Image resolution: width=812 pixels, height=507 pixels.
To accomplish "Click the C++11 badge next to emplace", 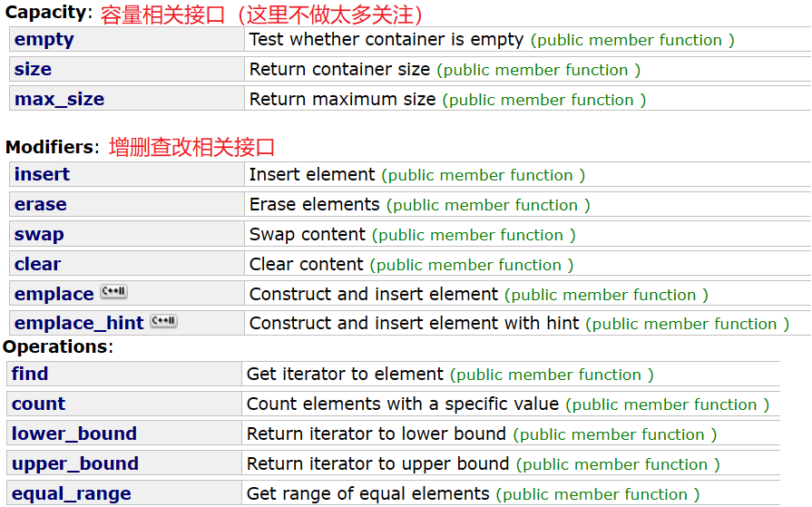I will [x=114, y=291].
